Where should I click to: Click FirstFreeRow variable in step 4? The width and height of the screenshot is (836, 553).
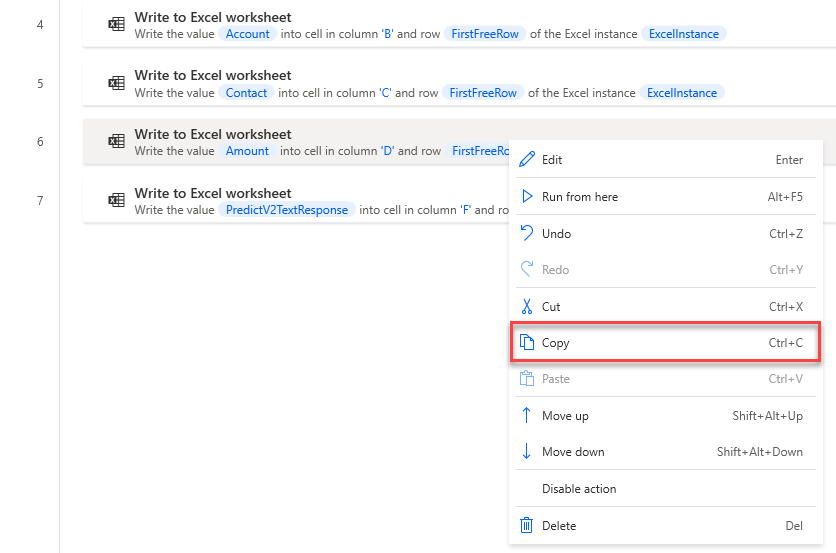pos(485,34)
